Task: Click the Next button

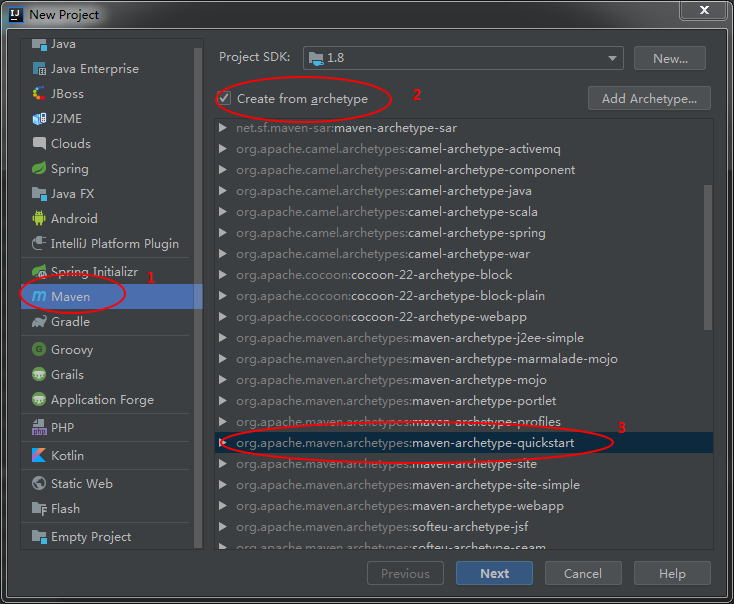Action: pyautogui.click(x=494, y=573)
